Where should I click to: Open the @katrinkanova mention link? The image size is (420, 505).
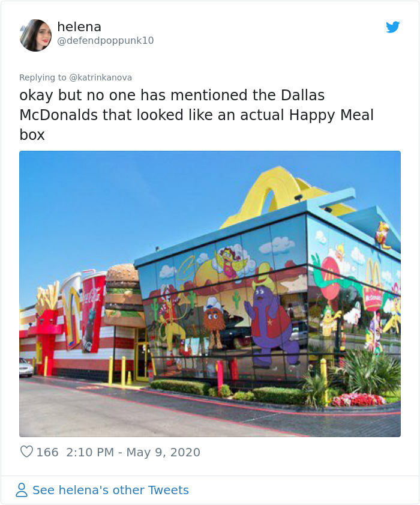100,77
